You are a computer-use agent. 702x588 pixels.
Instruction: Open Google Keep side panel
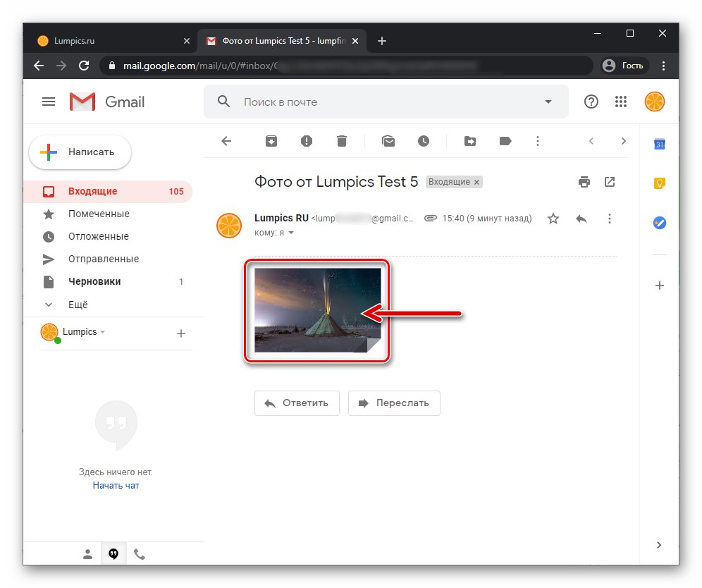pos(660,183)
